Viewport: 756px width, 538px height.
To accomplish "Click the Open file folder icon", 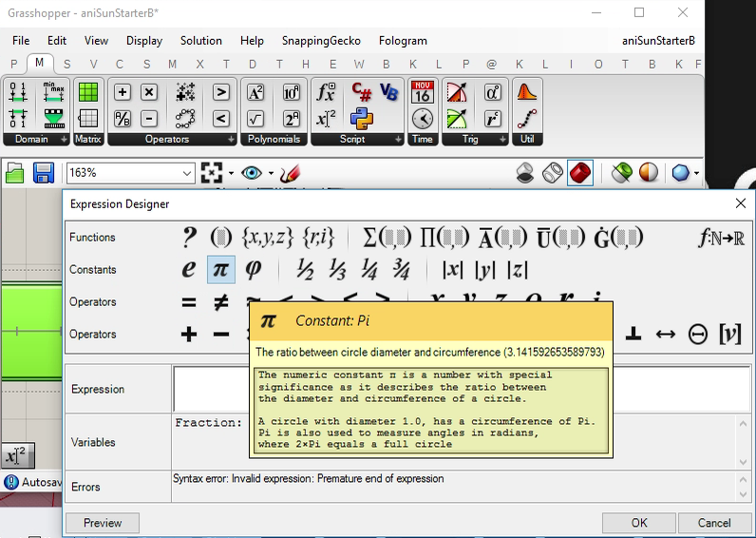I will pyautogui.click(x=15, y=173).
